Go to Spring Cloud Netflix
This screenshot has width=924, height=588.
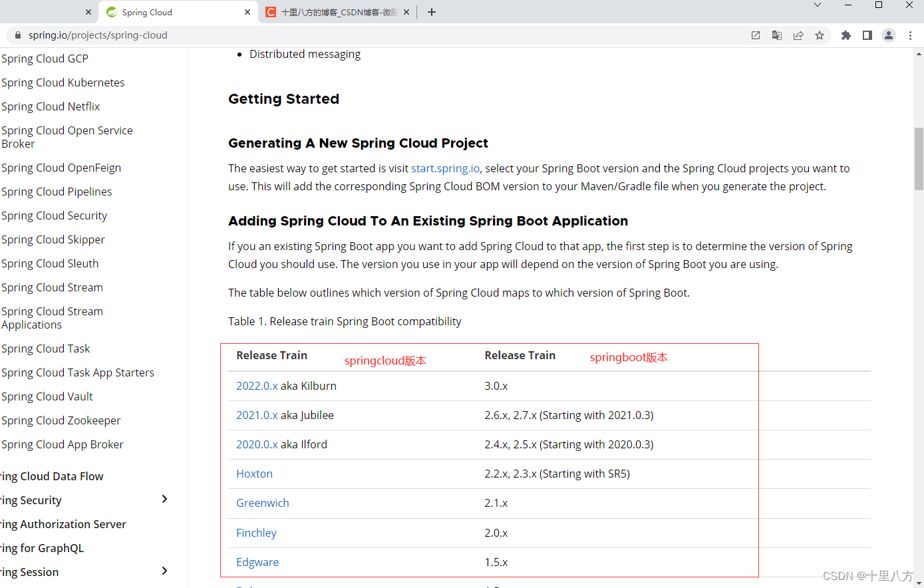click(x=51, y=106)
